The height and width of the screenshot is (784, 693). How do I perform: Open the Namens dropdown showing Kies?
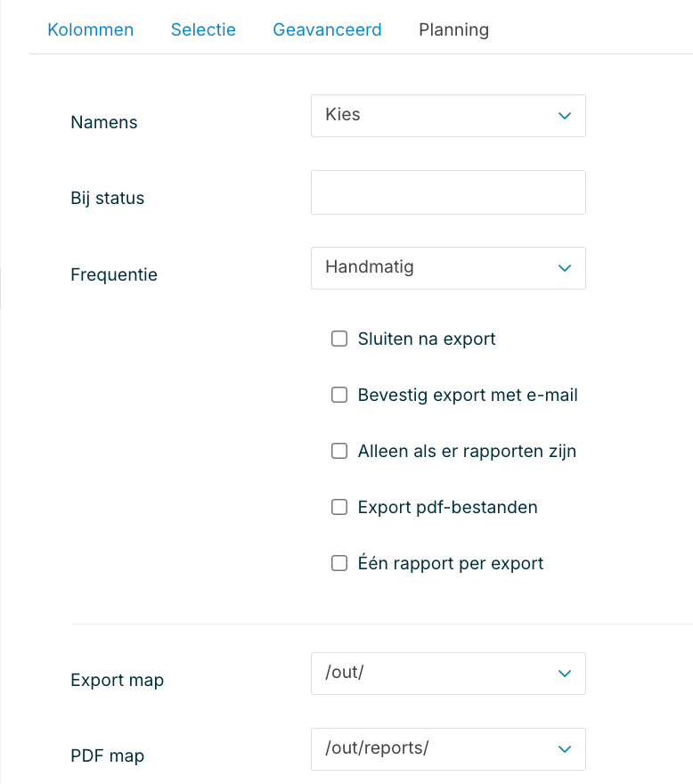tap(436, 116)
